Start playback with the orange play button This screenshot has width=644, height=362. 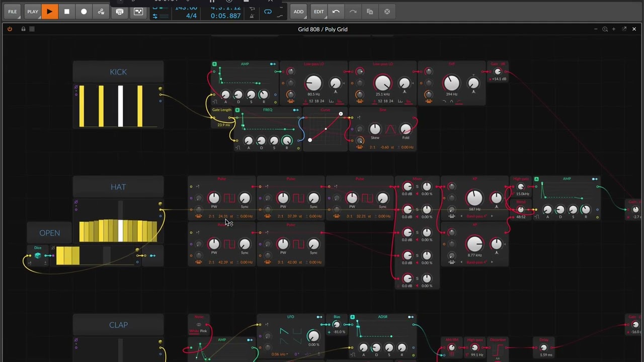49,12
